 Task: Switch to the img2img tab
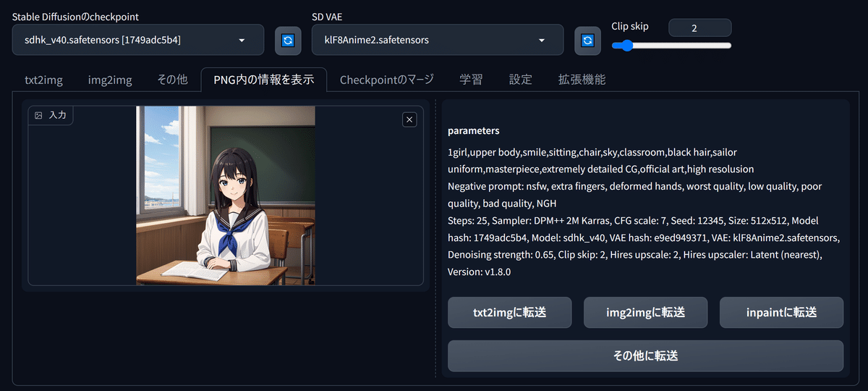[110, 80]
